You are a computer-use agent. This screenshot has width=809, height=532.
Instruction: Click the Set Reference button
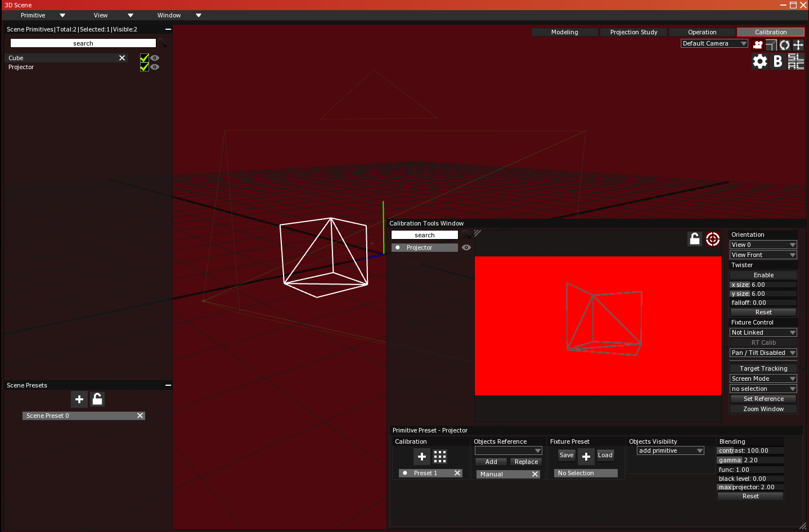pos(763,399)
